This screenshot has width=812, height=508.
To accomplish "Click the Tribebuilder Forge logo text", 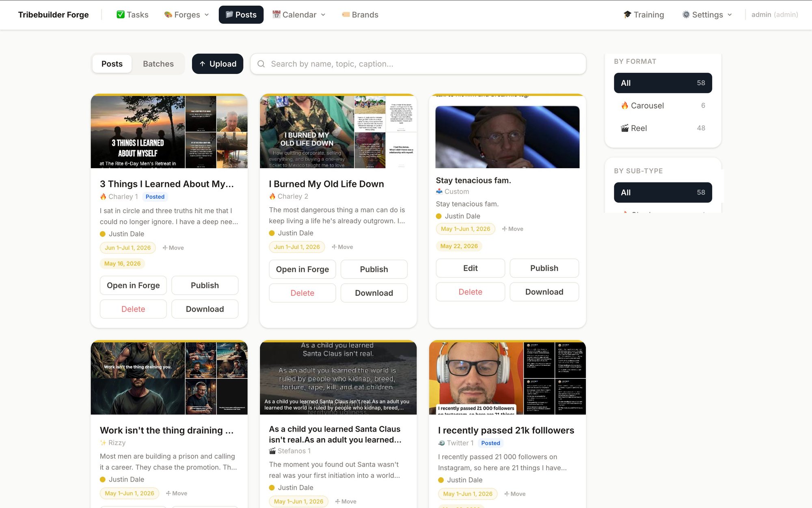I will pos(53,15).
